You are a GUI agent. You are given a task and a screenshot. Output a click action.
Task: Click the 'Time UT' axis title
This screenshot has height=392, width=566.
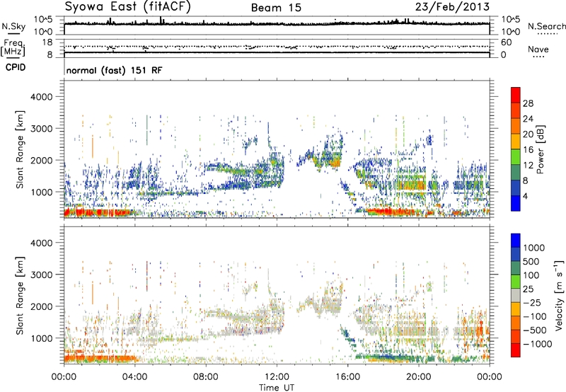click(277, 388)
